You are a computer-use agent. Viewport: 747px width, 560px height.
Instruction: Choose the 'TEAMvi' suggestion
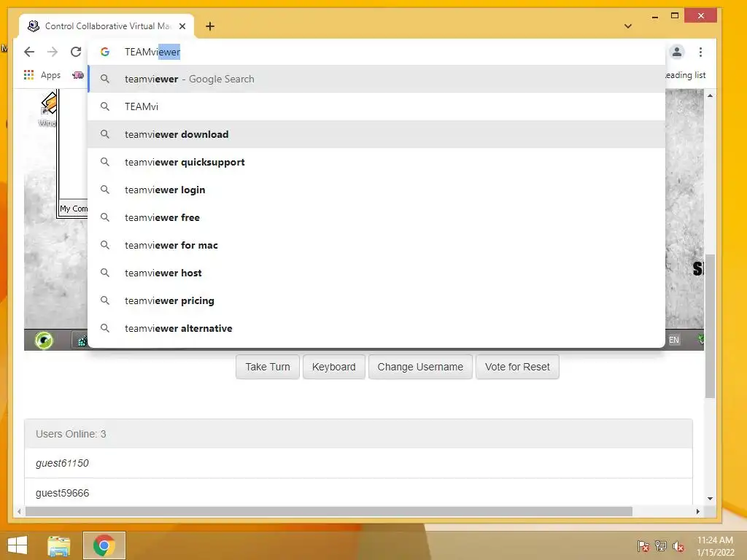(x=376, y=106)
